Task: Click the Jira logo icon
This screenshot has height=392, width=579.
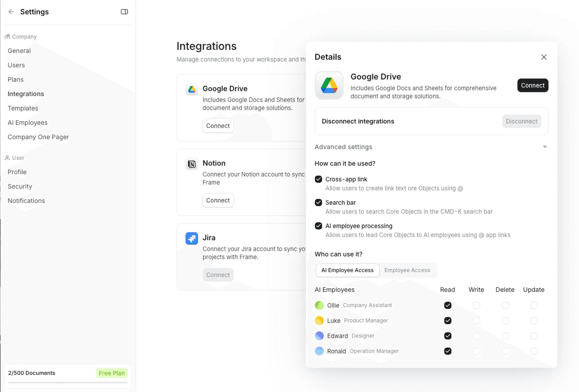Action: click(192, 238)
